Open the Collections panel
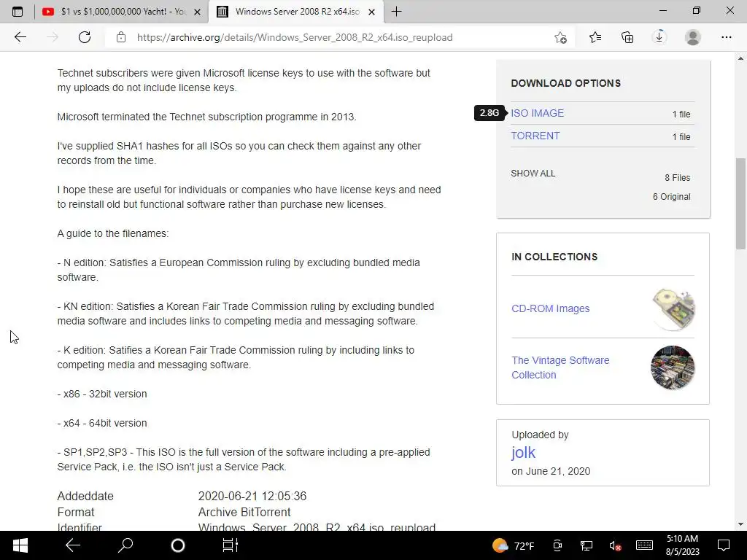This screenshot has width=747, height=560. point(627,37)
